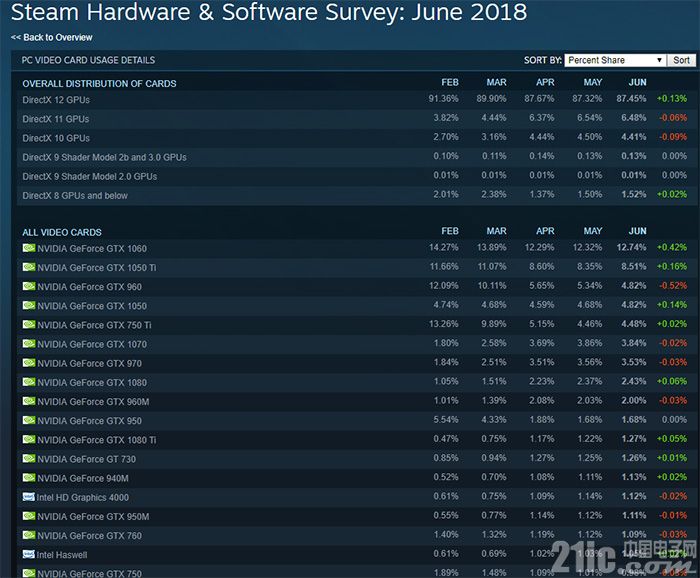Click NVIDIA icon beside GeForce GTX 1060
Viewport: 700px width, 578px height.
click(29, 248)
